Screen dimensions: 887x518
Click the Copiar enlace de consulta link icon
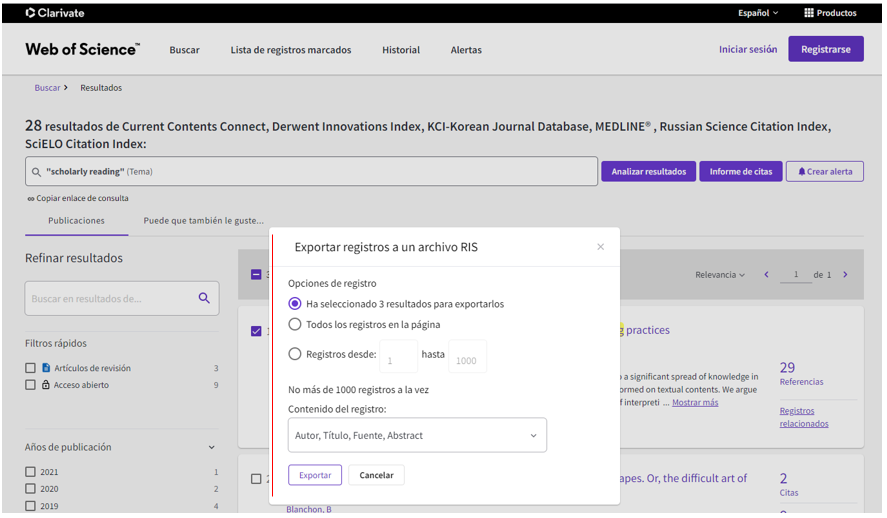pos(31,198)
